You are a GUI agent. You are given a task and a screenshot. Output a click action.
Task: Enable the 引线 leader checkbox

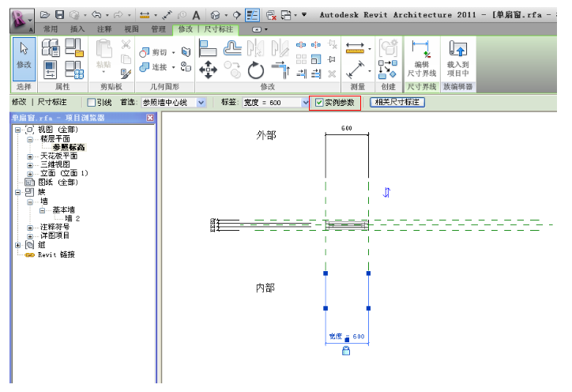click(x=92, y=103)
